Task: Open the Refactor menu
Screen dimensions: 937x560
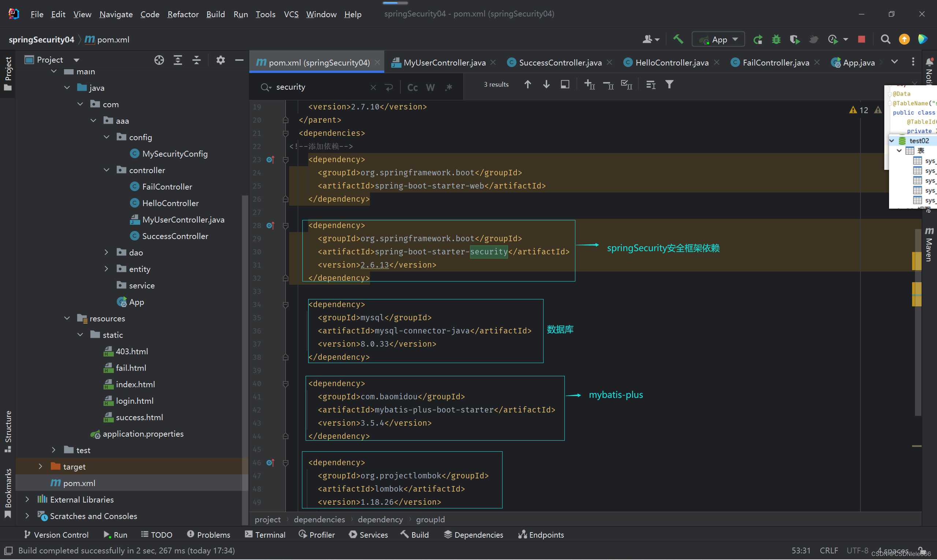Action: point(183,14)
